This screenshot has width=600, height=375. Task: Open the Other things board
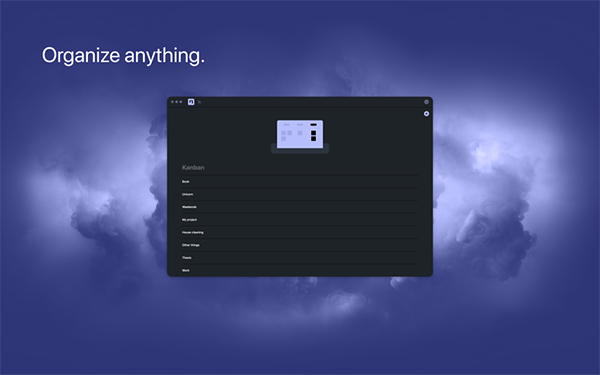tap(300, 245)
